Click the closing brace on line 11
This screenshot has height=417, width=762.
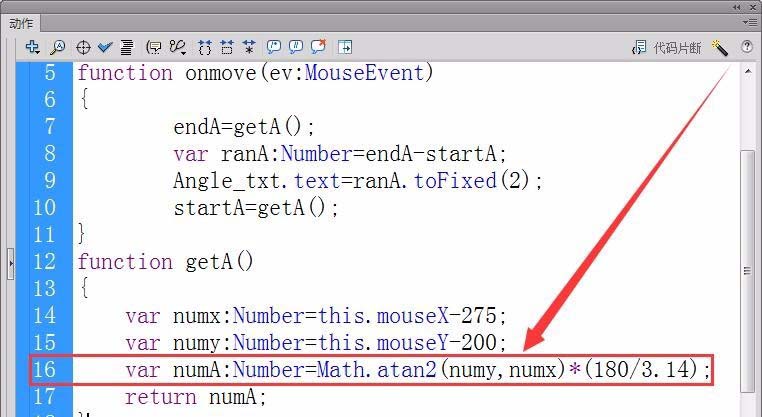(x=82, y=234)
